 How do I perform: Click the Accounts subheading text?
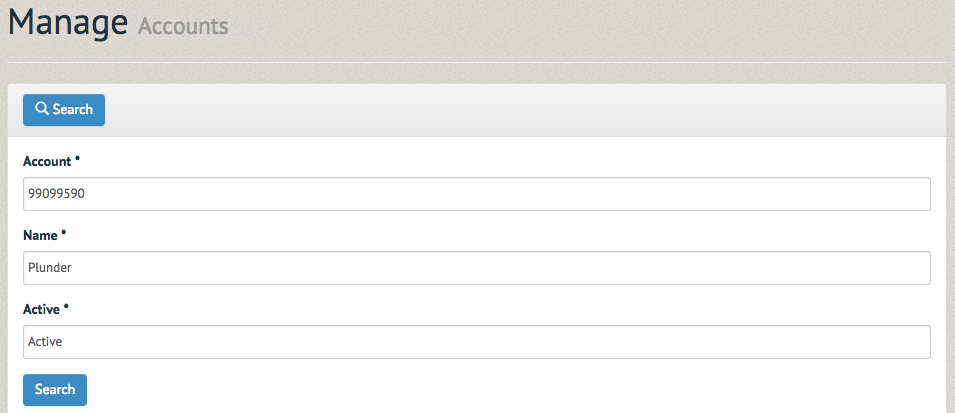[183, 27]
